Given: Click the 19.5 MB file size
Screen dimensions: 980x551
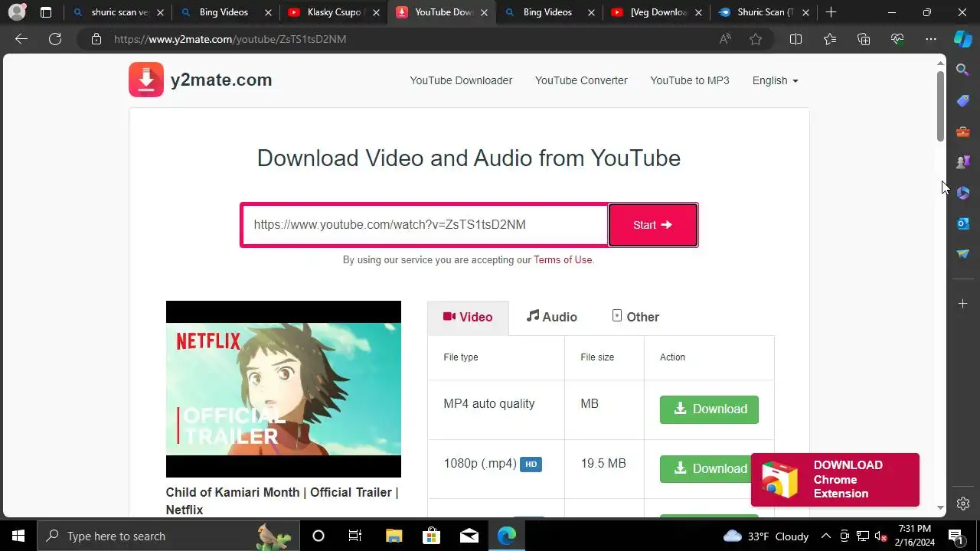Looking at the screenshot, I should click(603, 463).
